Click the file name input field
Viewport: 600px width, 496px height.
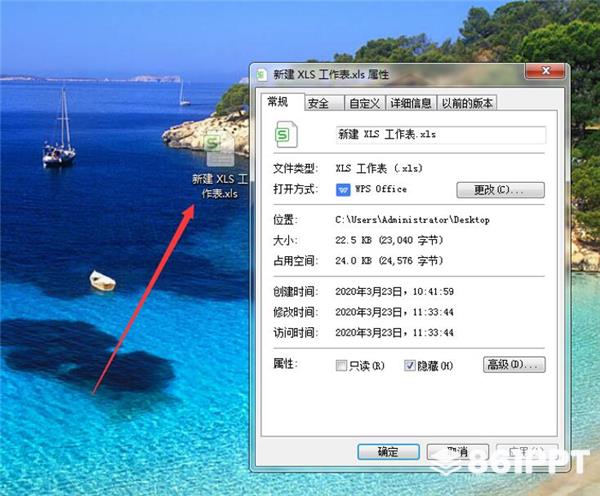tap(440, 135)
